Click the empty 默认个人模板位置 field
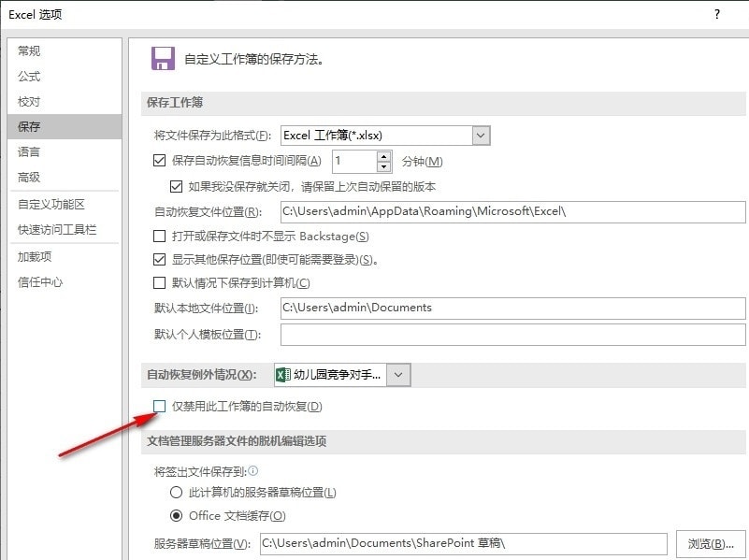Image resolution: width=749 pixels, height=560 pixels. [x=513, y=334]
